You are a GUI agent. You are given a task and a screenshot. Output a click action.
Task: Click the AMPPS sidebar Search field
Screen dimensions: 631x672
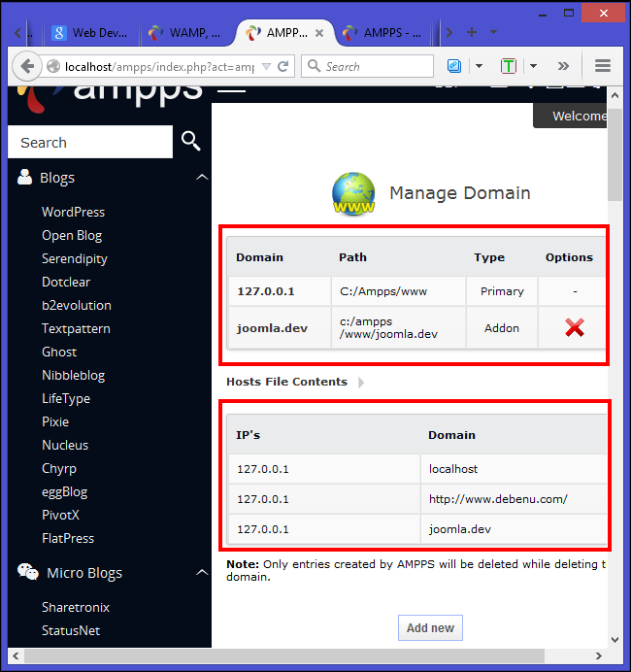[90, 142]
